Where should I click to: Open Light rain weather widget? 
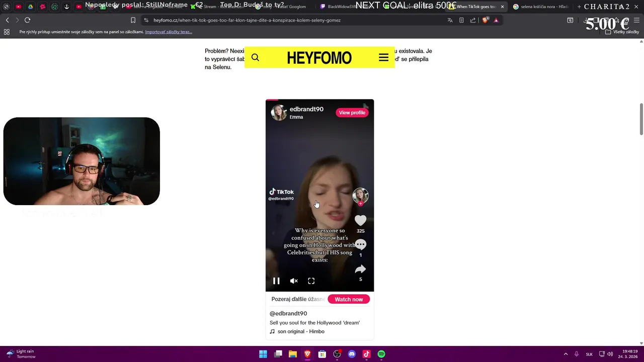click(x=21, y=354)
